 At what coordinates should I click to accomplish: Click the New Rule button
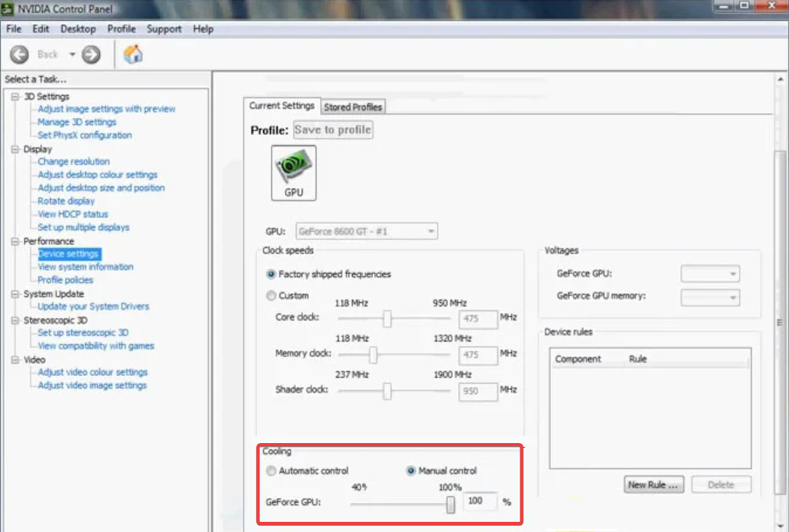[x=654, y=484]
